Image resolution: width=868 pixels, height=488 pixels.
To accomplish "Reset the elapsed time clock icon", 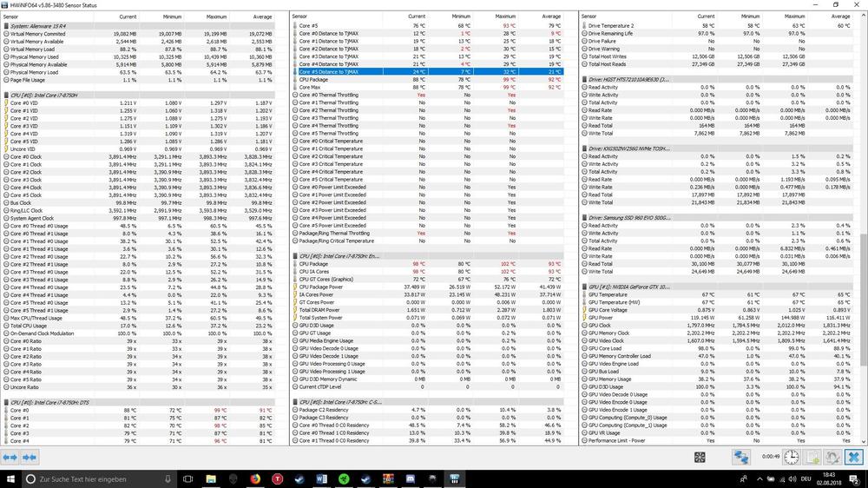I will click(x=792, y=457).
